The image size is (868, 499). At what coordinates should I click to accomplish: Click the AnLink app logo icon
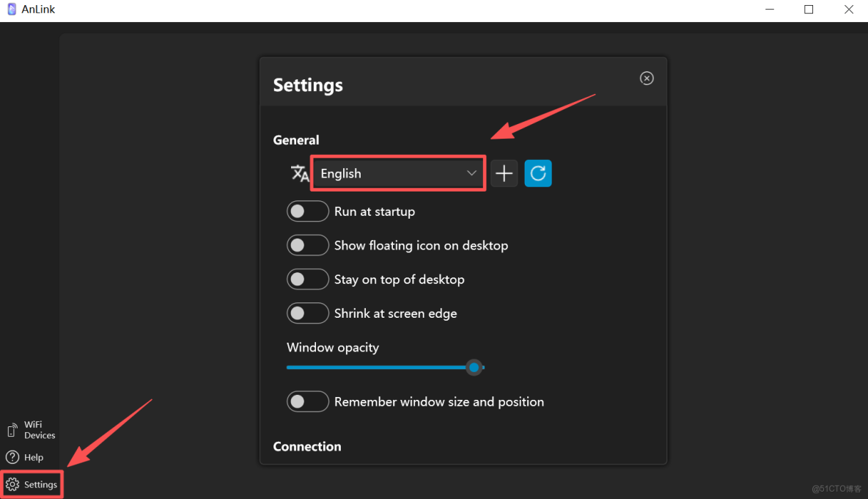tap(11, 10)
